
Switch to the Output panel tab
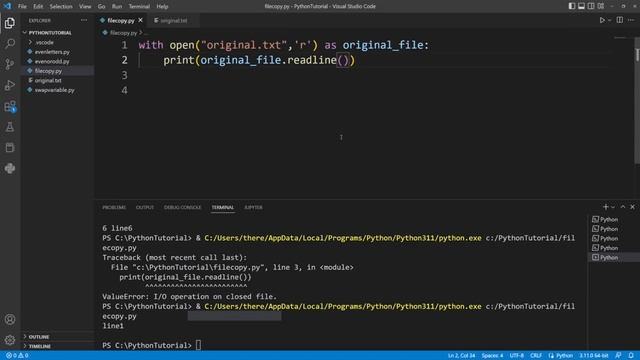(x=144, y=207)
